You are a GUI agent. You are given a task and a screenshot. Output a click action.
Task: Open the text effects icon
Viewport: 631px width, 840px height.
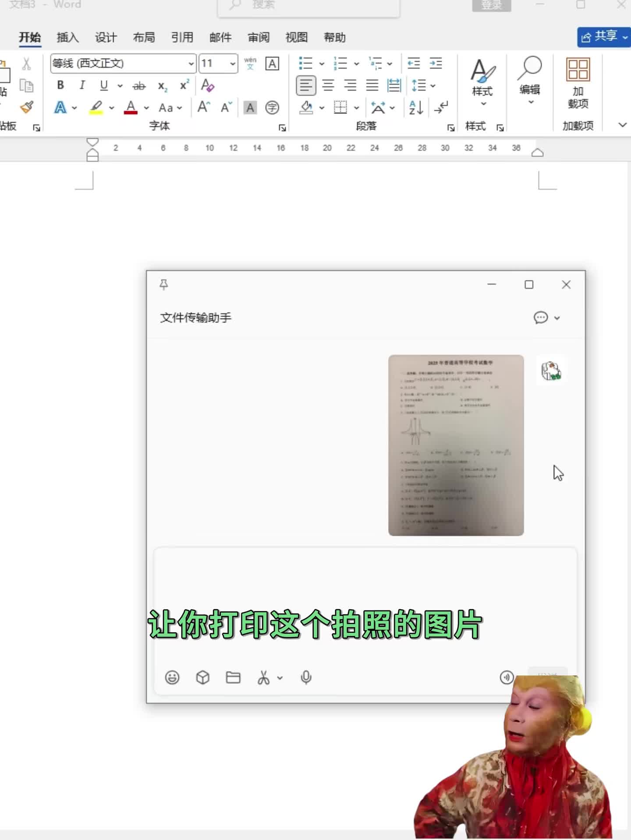pyautogui.click(x=60, y=107)
